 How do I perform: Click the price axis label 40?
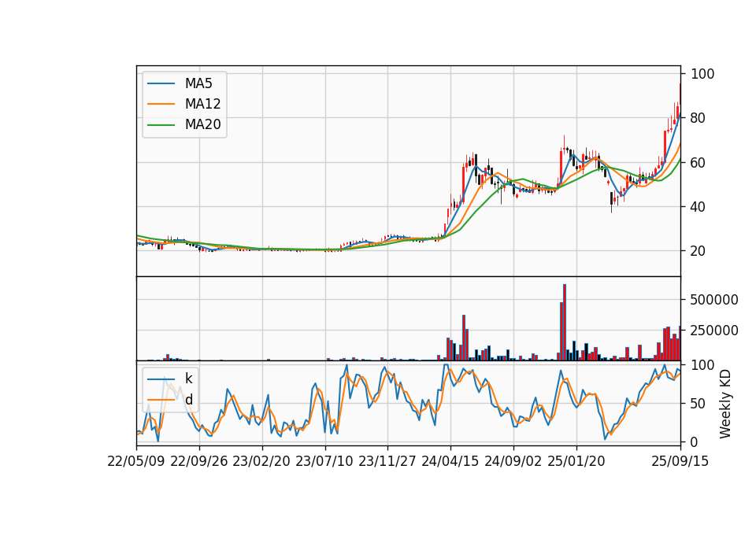[699, 207]
